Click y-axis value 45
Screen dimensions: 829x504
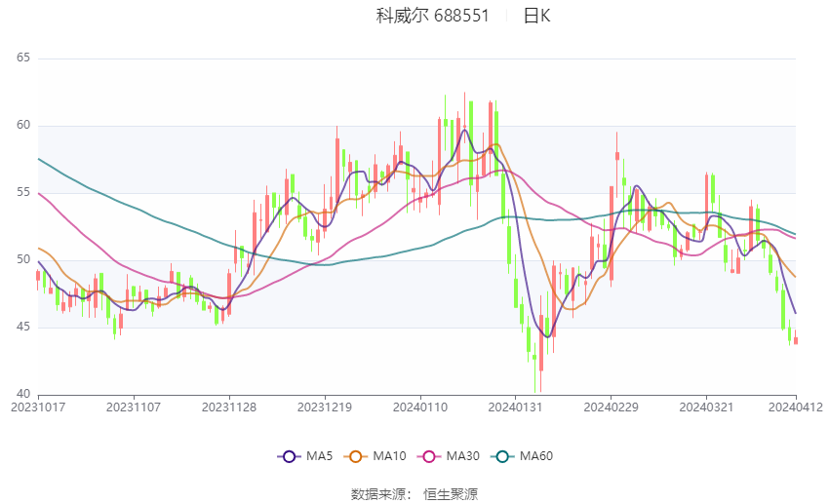(x=23, y=327)
